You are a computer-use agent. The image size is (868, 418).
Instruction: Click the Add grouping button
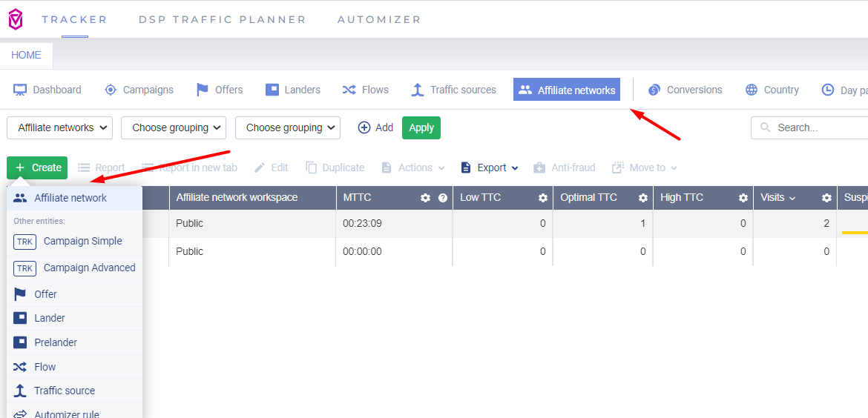click(375, 127)
